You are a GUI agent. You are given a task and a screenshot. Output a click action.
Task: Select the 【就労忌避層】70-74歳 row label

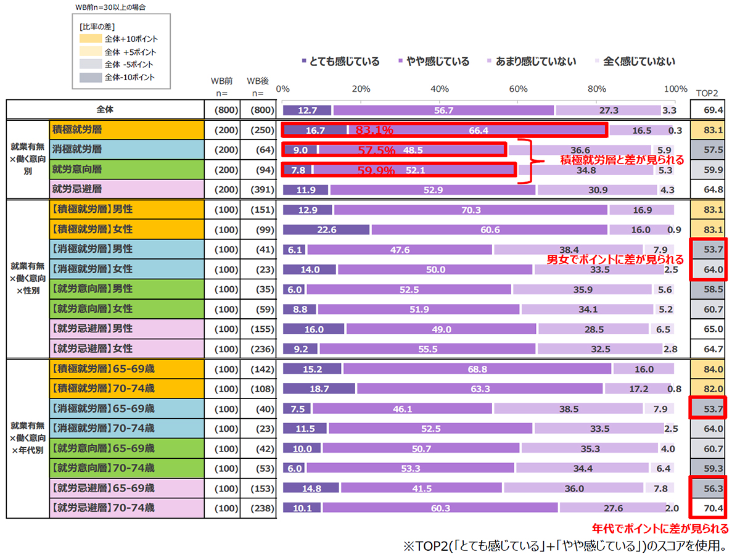(102, 508)
